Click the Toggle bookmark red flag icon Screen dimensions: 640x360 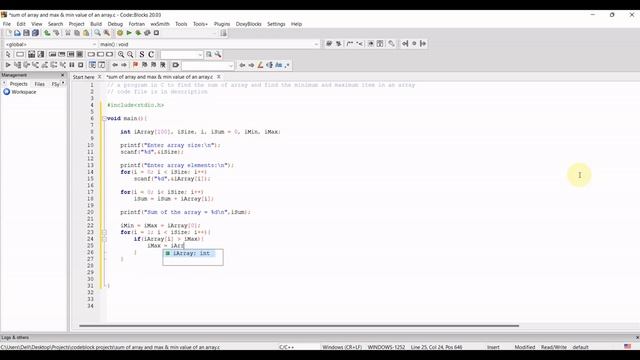coord(135,65)
